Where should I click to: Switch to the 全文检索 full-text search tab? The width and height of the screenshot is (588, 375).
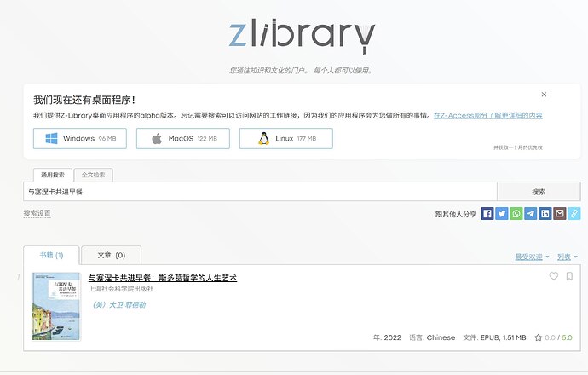click(94, 175)
